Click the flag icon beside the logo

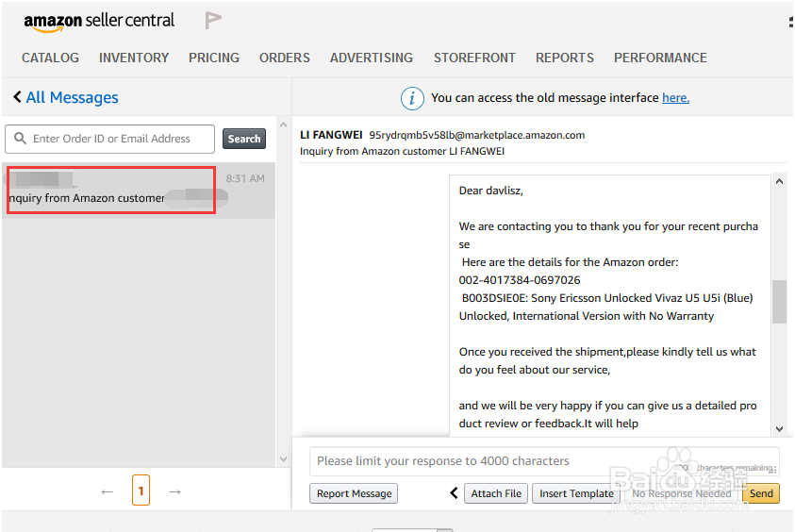click(213, 21)
